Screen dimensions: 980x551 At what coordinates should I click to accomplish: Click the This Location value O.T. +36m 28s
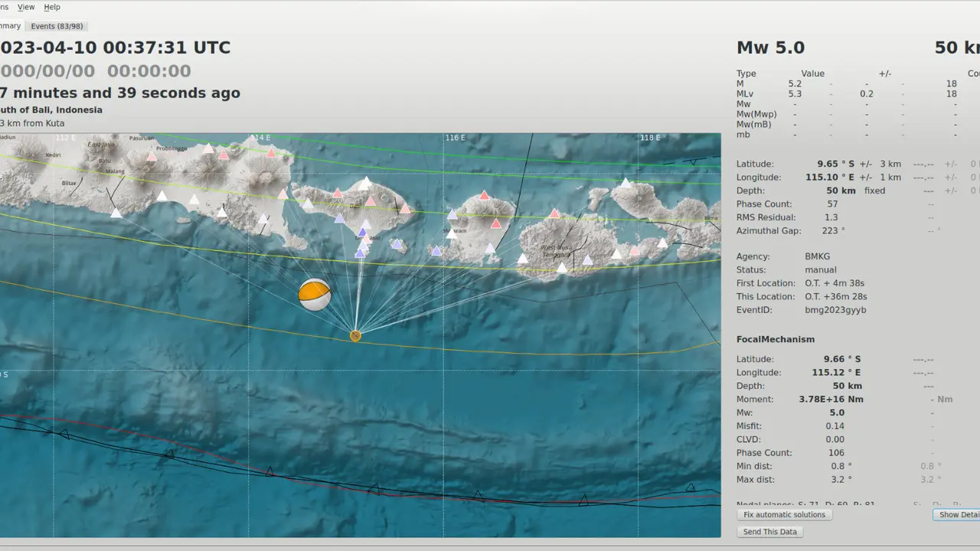(x=836, y=297)
